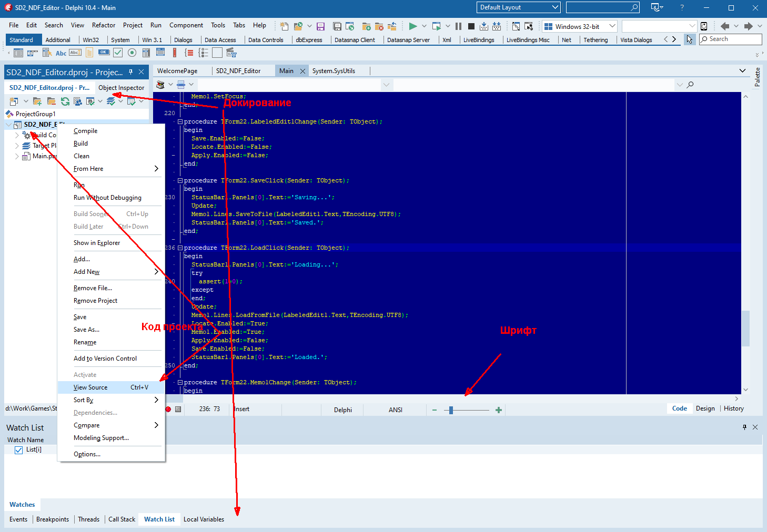
Task: Select TButton OK component in palette
Action: (104, 53)
